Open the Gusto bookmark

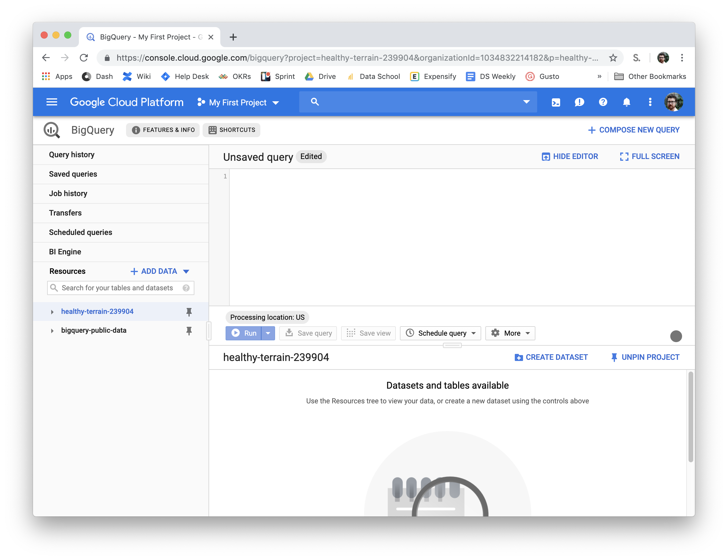[x=542, y=77]
